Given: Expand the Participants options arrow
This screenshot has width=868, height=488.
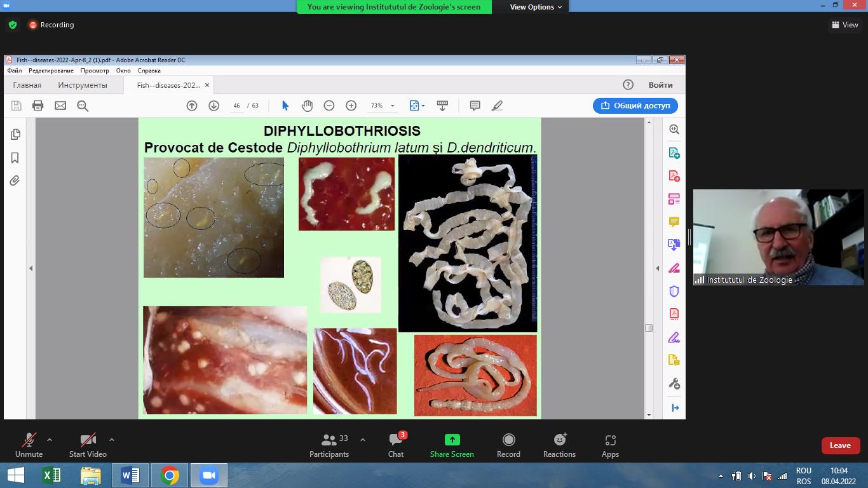Looking at the screenshot, I should coord(363,439).
